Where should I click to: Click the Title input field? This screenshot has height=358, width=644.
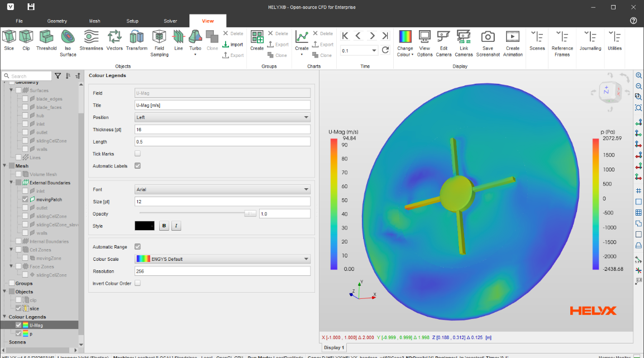point(223,106)
